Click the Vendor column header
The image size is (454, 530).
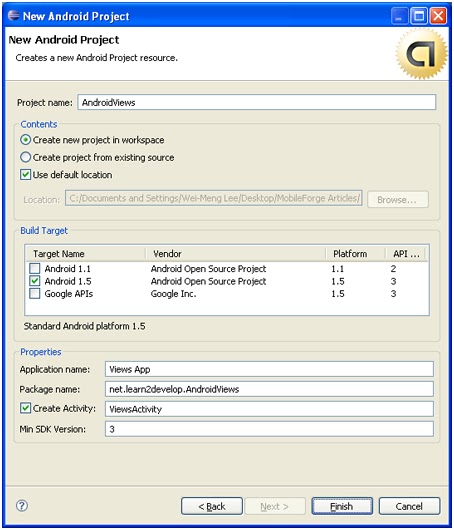point(236,254)
